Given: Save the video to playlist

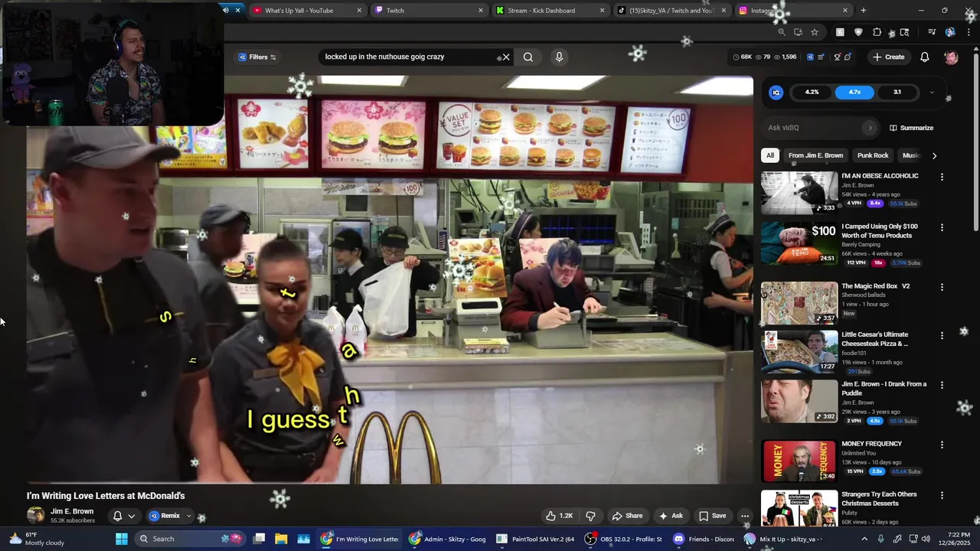Looking at the screenshot, I should tap(712, 516).
